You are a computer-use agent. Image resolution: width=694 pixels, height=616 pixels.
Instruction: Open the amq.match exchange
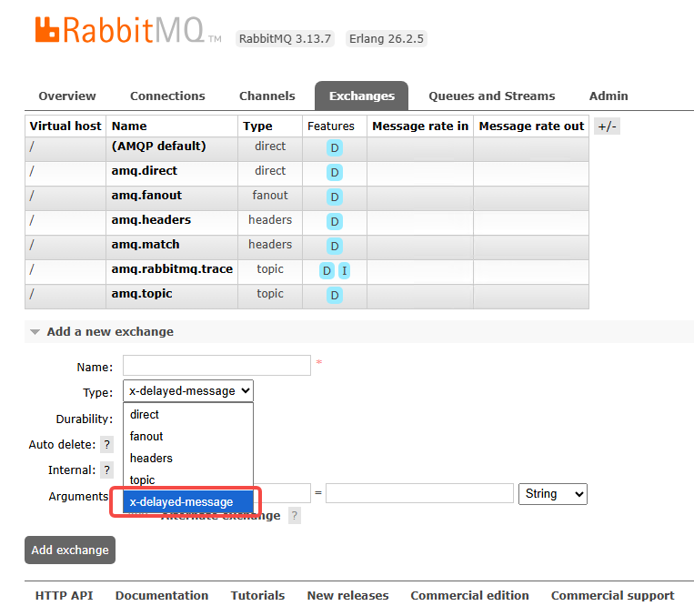[x=146, y=245]
